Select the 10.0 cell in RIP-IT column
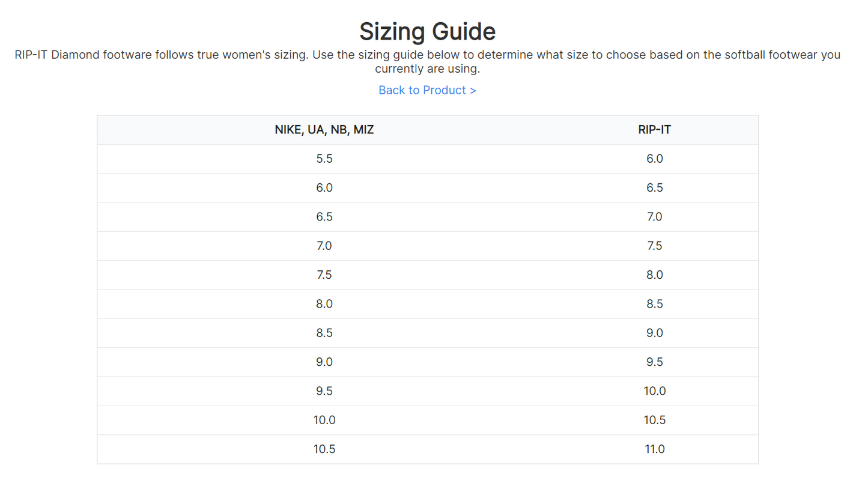868x492 pixels. (x=655, y=391)
